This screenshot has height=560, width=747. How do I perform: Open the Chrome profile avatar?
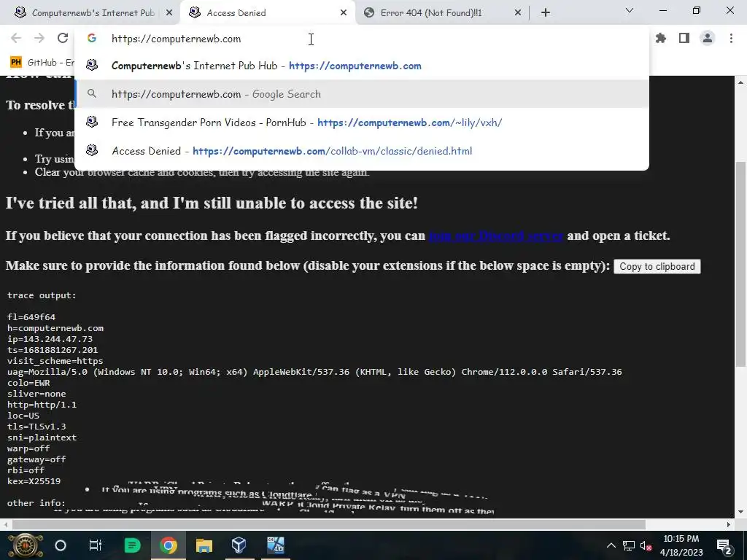click(x=708, y=38)
